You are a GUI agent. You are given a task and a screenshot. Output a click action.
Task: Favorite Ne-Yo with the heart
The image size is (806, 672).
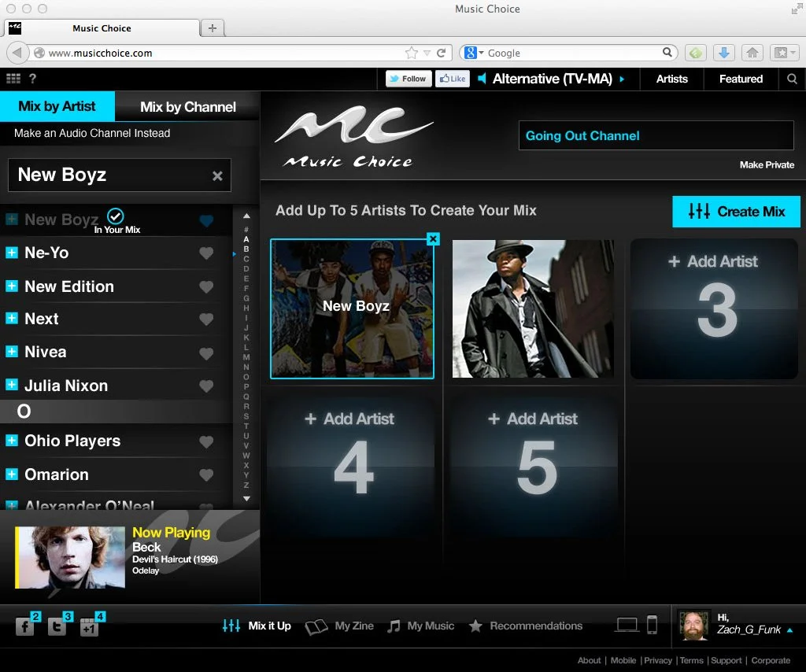(x=206, y=253)
